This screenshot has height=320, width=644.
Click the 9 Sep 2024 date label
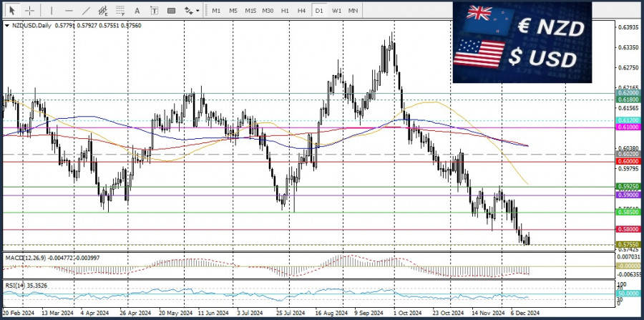pyautogui.click(x=369, y=313)
